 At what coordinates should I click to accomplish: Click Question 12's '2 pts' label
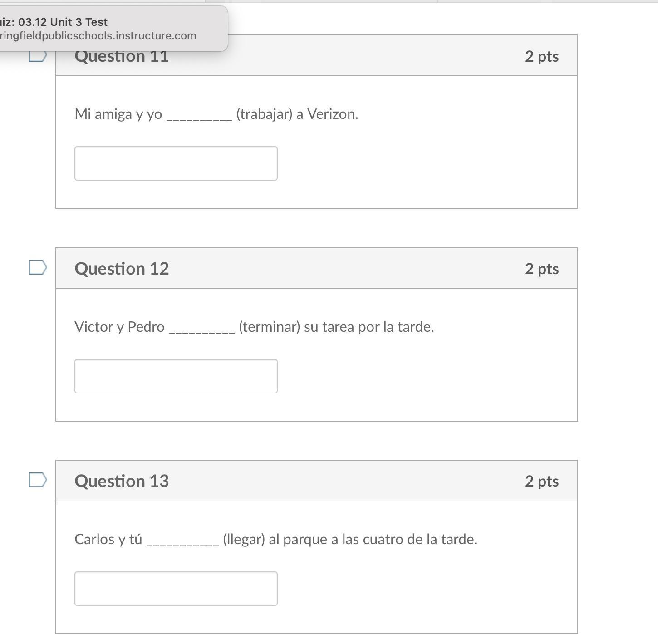(541, 269)
